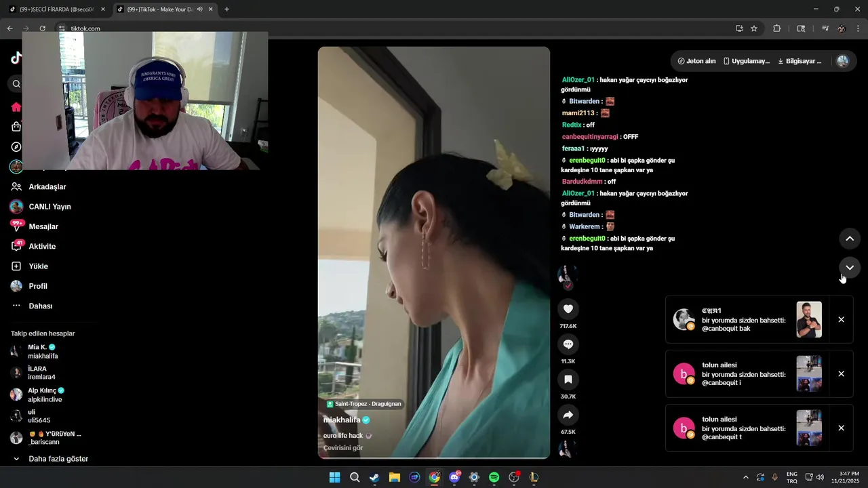Reload the tiktok.com page
The height and width of the screenshot is (488, 868).
tap(42, 28)
